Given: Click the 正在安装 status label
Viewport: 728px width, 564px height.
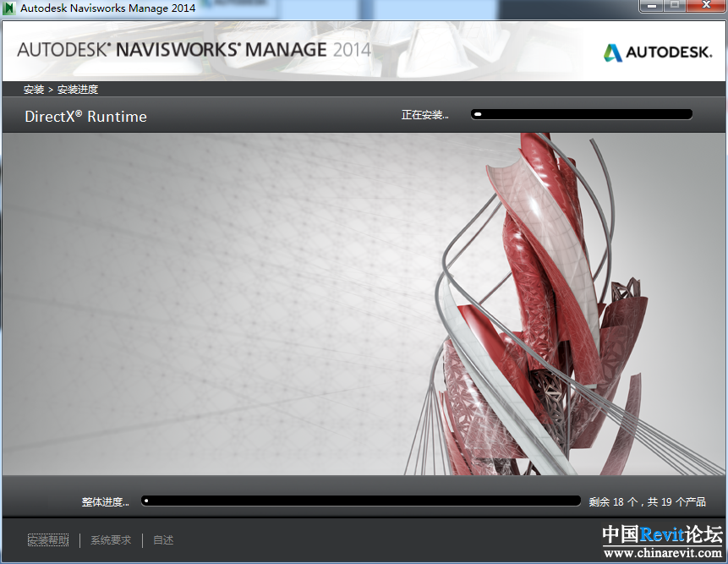Looking at the screenshot, I should tap(424, 115).
